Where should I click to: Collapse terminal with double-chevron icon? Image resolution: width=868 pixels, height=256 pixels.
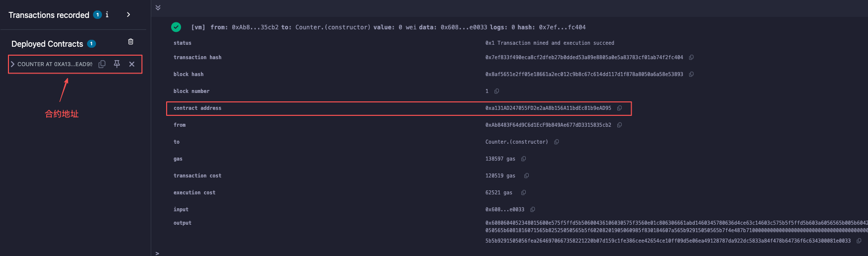click(x=158, y=7)
